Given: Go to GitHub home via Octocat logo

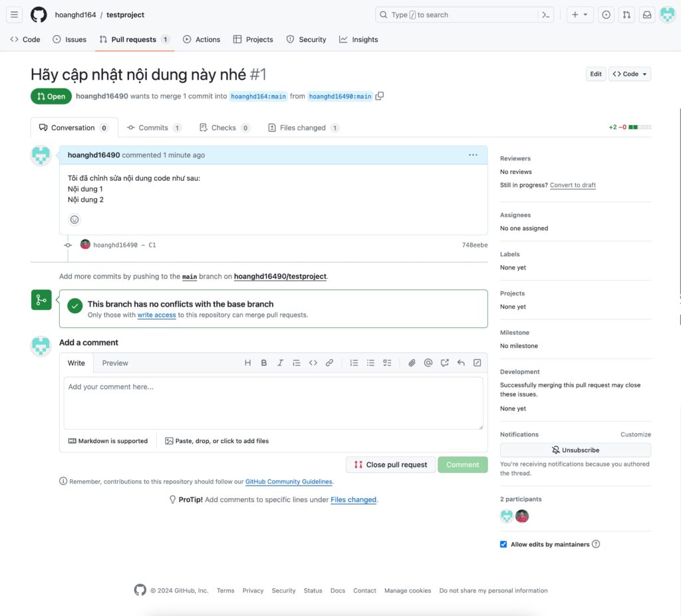Looking at the screenshot, I should 39,15.
